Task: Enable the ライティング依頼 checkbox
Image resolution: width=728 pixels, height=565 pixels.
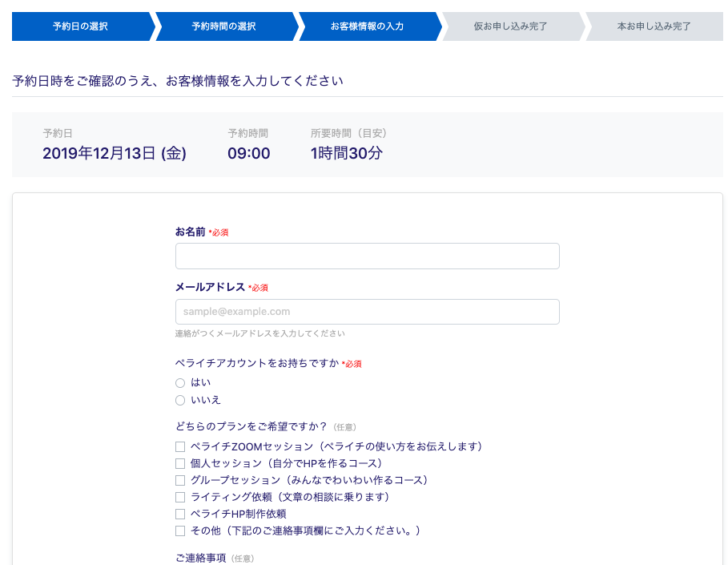Action: 180,498
